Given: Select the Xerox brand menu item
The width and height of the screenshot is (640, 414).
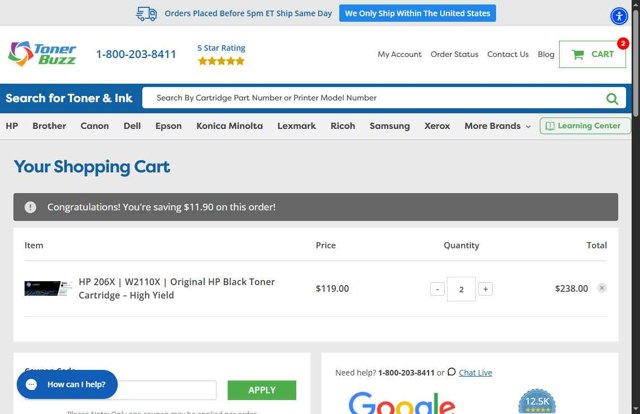Looking at the screenshot, I should click(x=437, y=126).
